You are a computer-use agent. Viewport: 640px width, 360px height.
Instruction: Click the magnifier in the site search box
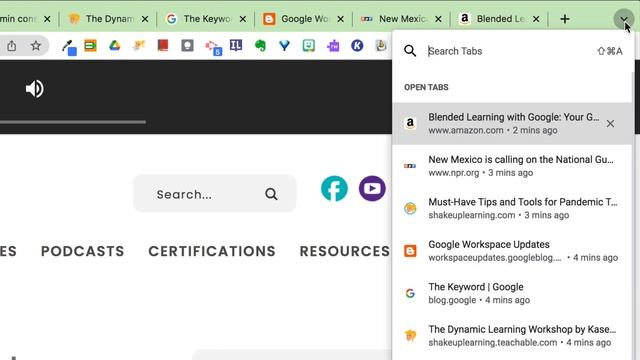pos(271,194)
